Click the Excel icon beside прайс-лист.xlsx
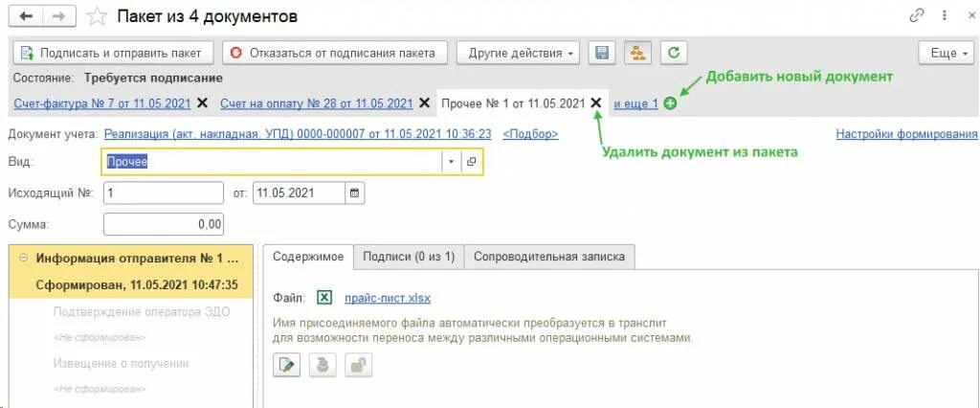This screenshot has width=980, height=408. 324,298
